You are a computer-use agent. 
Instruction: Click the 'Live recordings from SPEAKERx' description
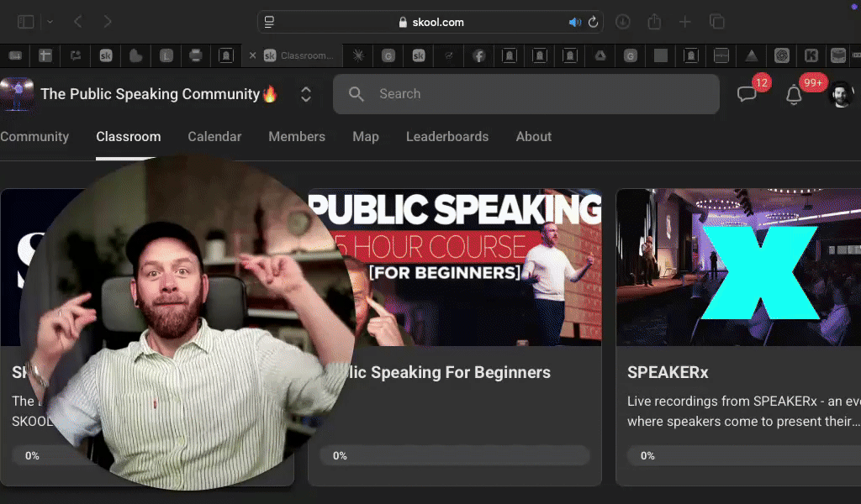pyautogui.click(x=744, y=412)
